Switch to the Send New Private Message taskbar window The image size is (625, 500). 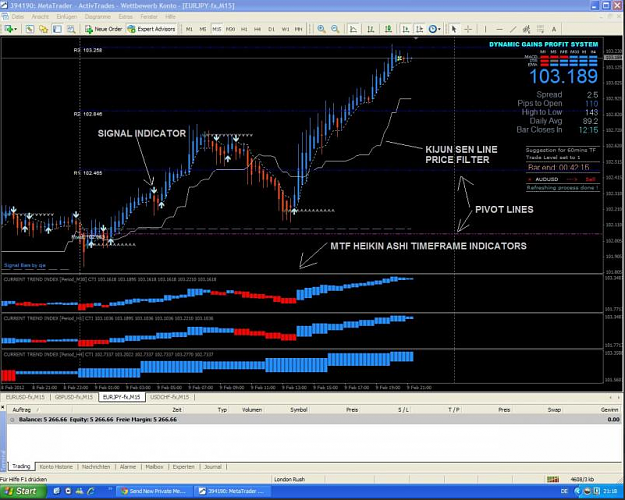pyautogui.click(x=153, y=491)
